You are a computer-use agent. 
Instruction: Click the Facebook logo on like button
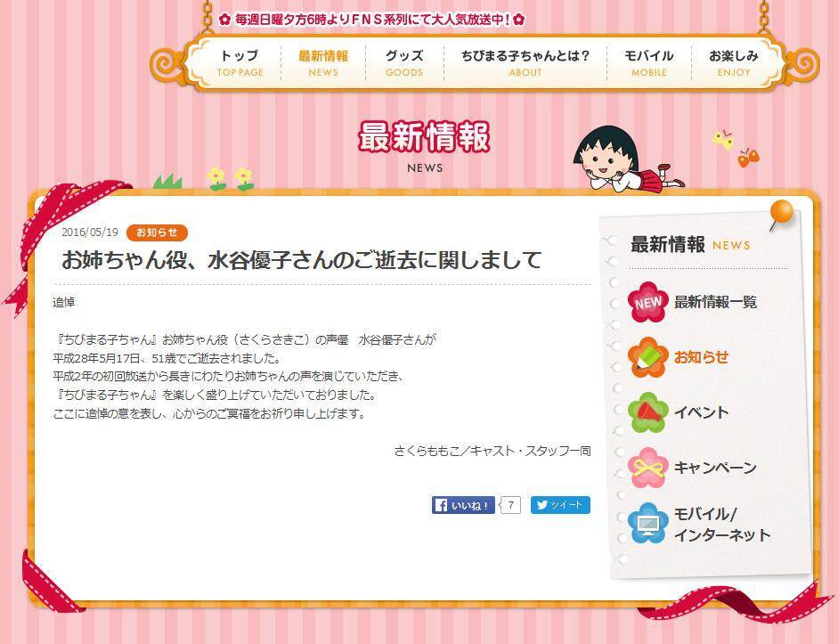[x=441, y=505]
